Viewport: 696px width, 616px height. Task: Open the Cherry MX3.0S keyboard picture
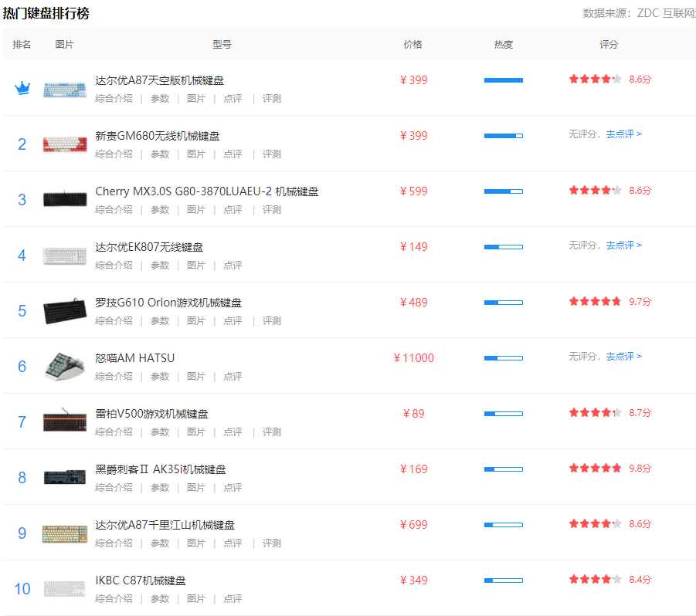tap(65, 199)
